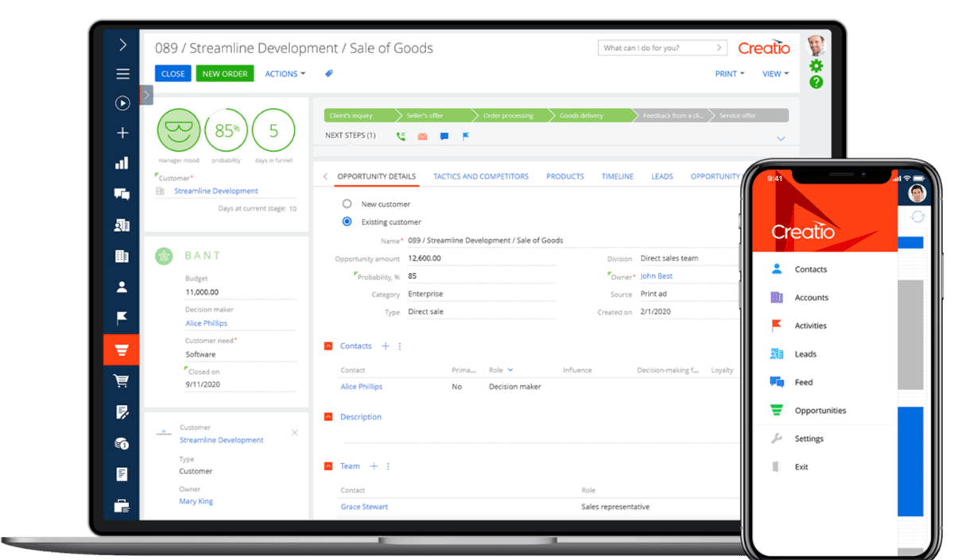Open the document-with-pencil Contracts sidebar icon
954x560 pixels.
pyautogui.click(x=122, y=412)
